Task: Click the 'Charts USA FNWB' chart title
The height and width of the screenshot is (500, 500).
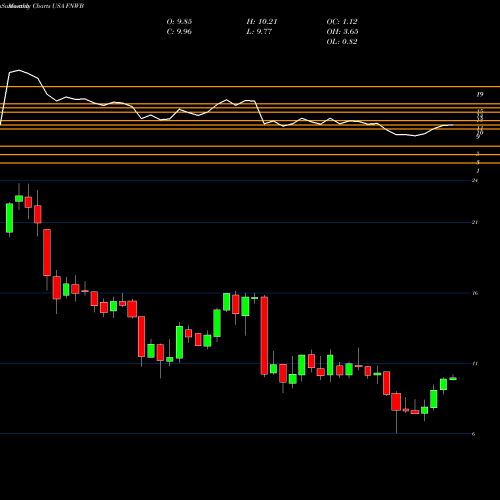Action: coord(58,6)
